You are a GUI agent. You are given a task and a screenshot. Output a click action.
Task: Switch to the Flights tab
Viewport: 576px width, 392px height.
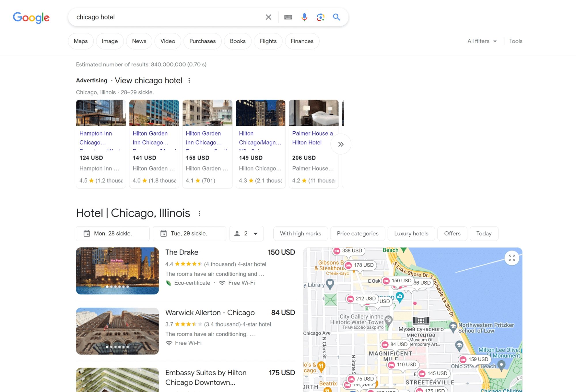268,41
